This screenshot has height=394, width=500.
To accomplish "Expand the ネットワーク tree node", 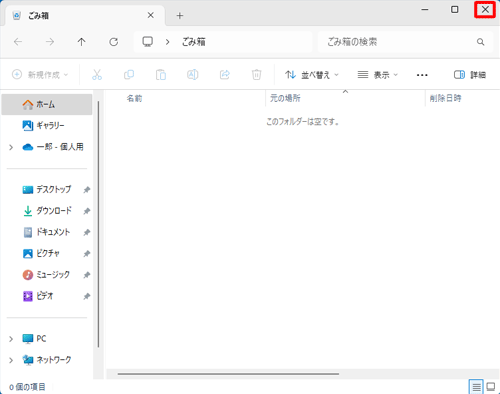I will (11, 360).
